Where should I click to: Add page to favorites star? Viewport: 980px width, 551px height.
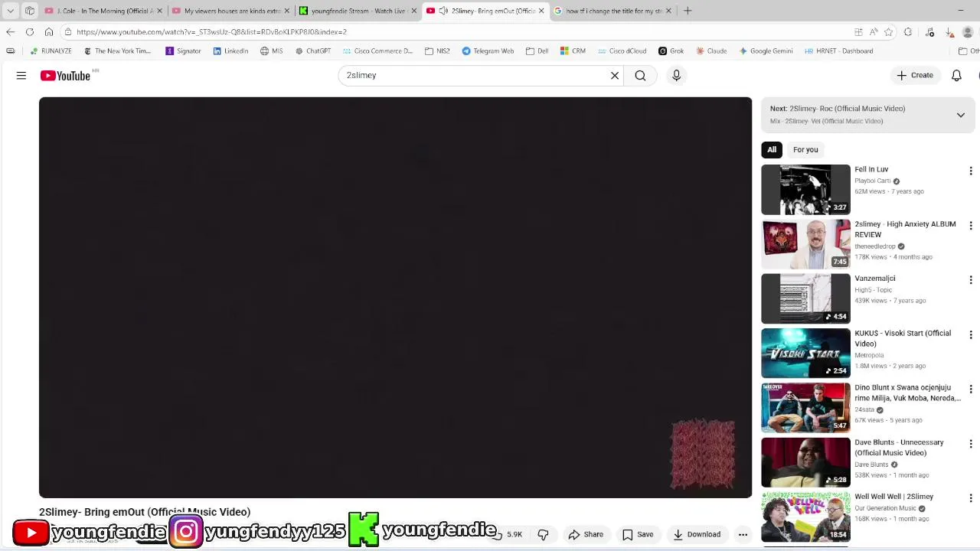[x=888, y=32]
